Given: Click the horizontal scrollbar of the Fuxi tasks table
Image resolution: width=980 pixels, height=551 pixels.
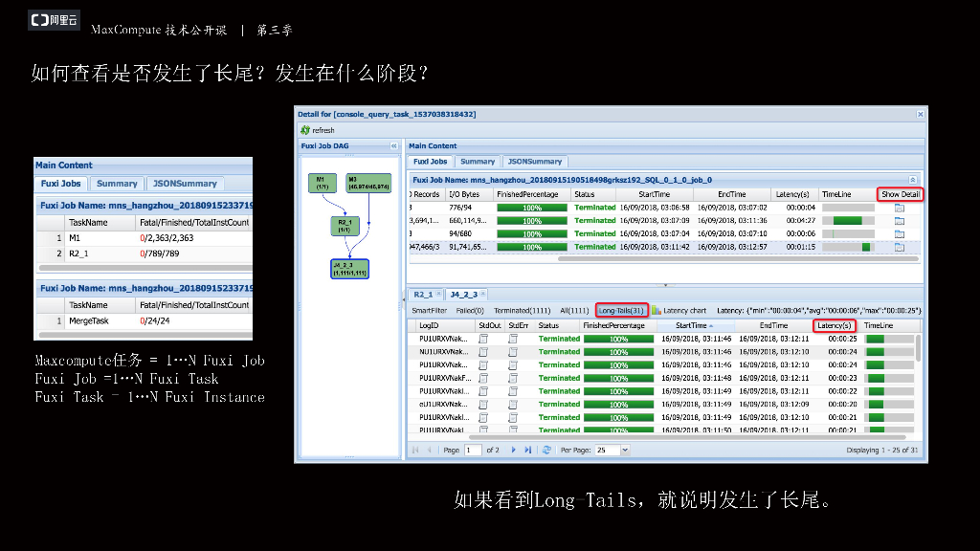Looking at the screenshot, I should click(738, 258).
